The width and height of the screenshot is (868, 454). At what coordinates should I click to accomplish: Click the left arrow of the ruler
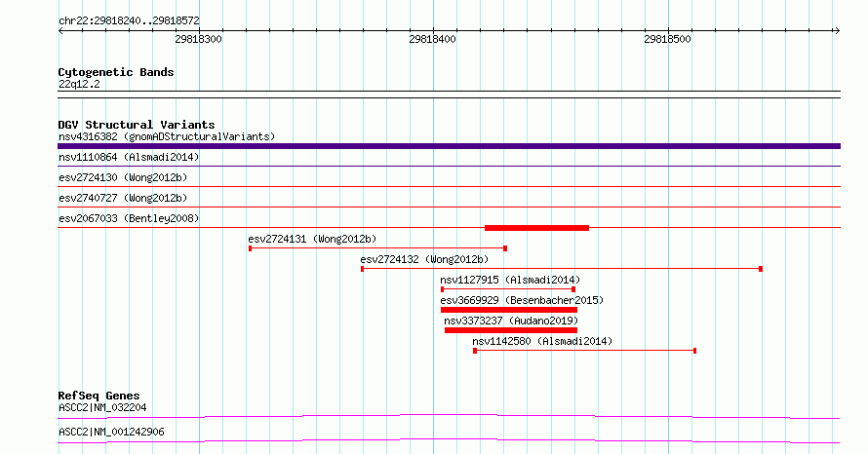60,31
